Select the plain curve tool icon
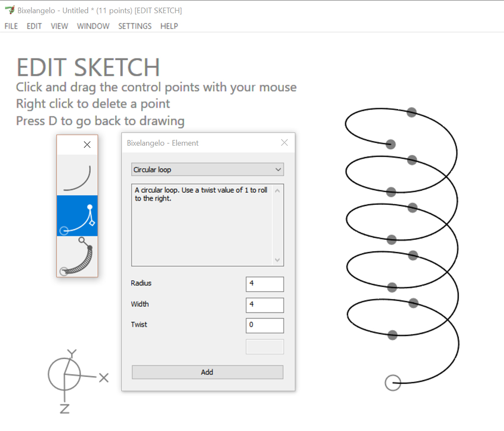504x431 pixels. point(77,175)
